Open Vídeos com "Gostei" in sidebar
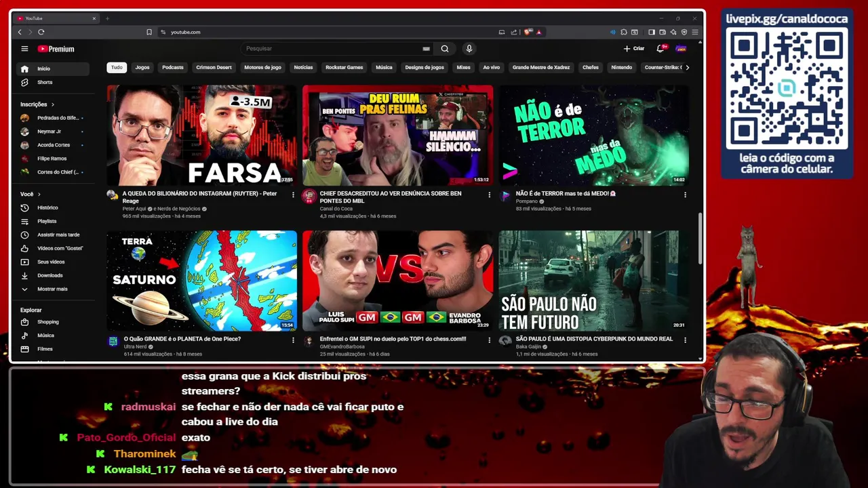Image resolution: width=868 pixels, height=488 pixels. 53,248
